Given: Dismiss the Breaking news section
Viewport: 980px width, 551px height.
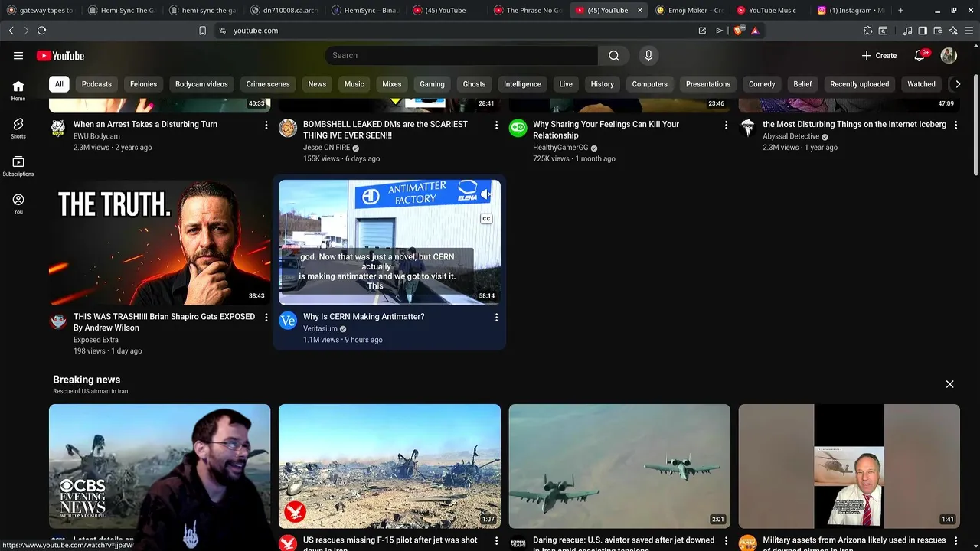Looking at the screenshot, I should tap(949, 384).
